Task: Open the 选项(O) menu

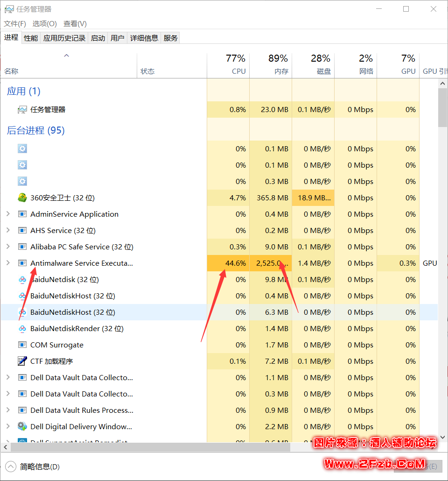Action: tap(44, 24)
